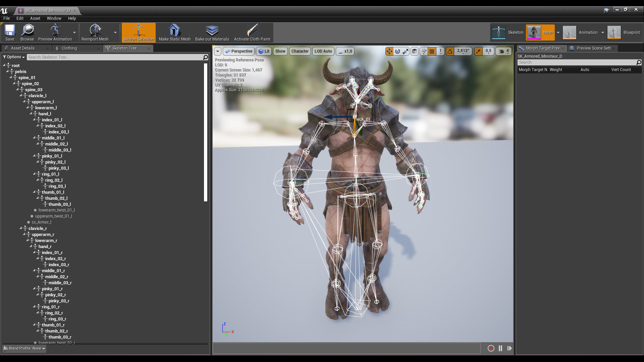The width and height of the screenshot is (644, 362).
Task: Open scale snap 0,5 value dropdown
Action: tap(488, 51)
